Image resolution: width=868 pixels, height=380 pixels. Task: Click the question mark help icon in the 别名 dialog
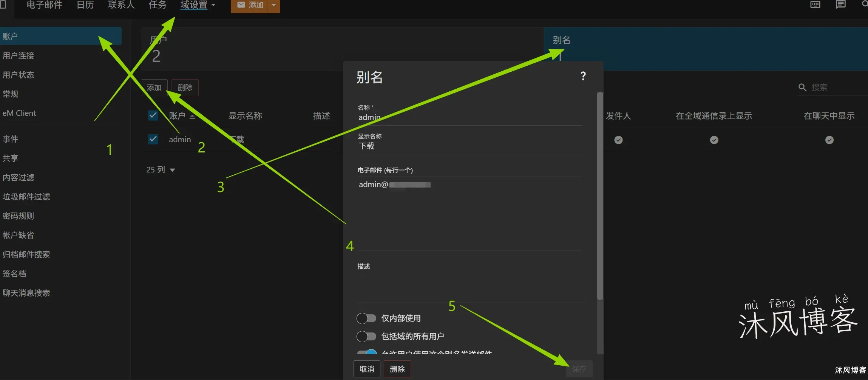click(x=583, y=76)
